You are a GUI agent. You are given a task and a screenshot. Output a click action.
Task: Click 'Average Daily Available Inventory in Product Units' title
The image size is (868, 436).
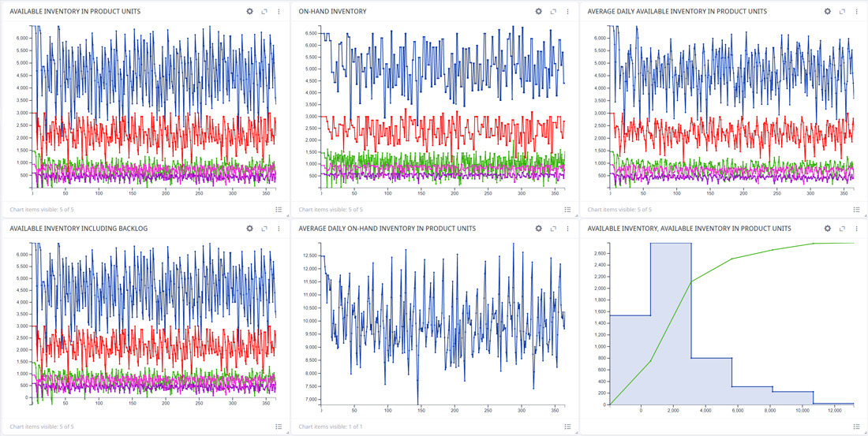pyautogui.click(x=677, y=11)
